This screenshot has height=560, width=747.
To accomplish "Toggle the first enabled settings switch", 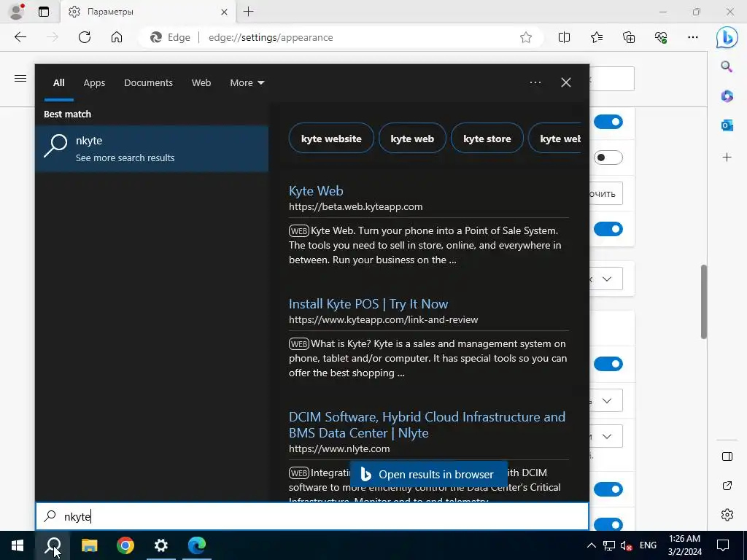I will tap(608, 122).
